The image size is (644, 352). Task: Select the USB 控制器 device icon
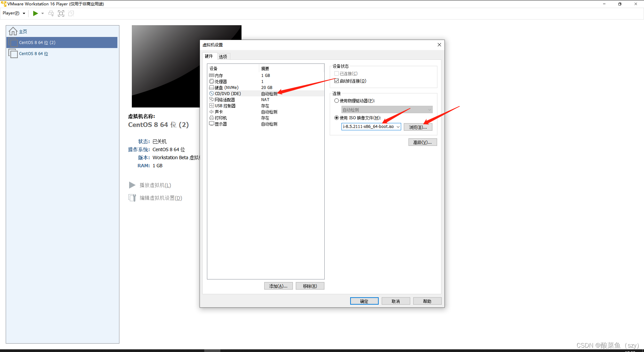click(212, 105)
